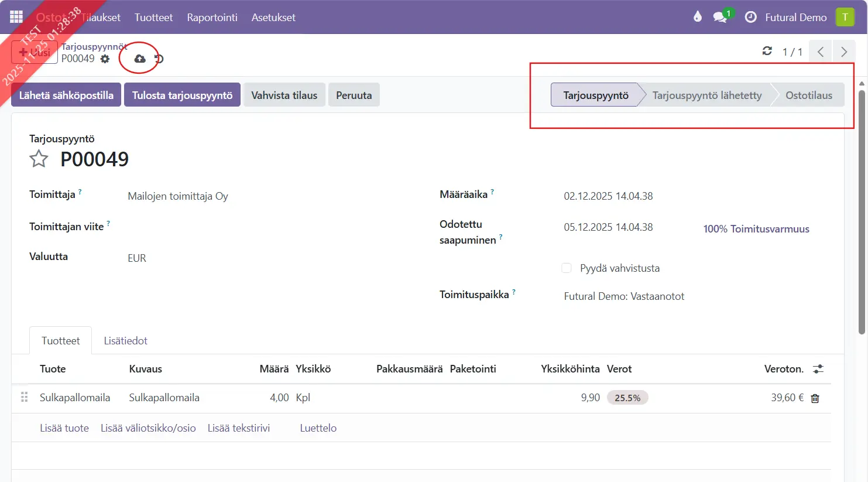Open column options settings icon in table
This screenshot has height=482, width=868.
[818, 369]
